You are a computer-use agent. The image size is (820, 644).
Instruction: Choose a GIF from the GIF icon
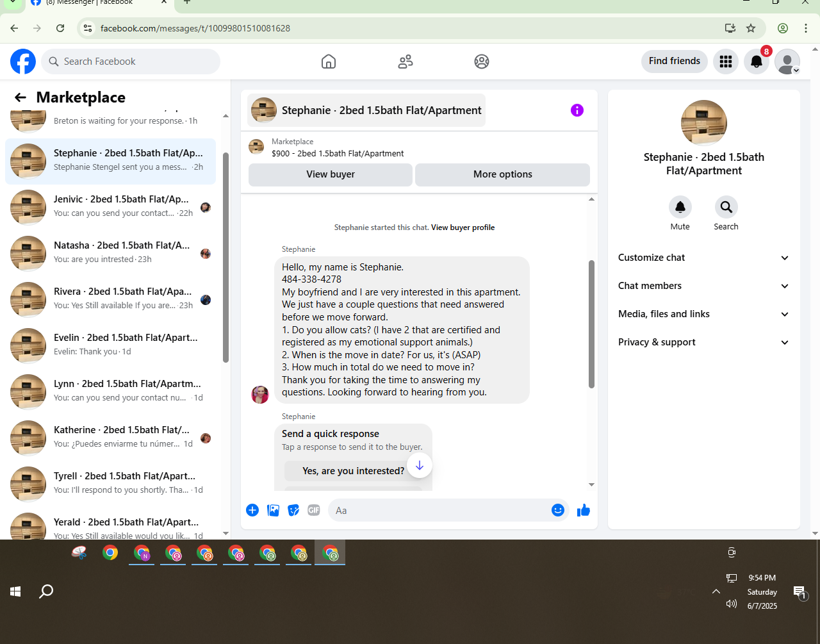click(313, 510)
